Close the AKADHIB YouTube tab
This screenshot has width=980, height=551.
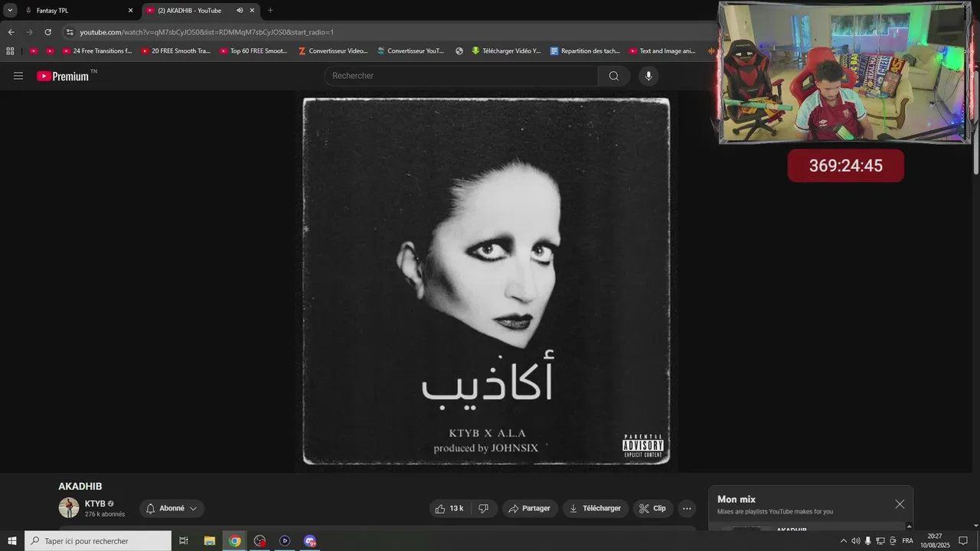coord(252,11)
